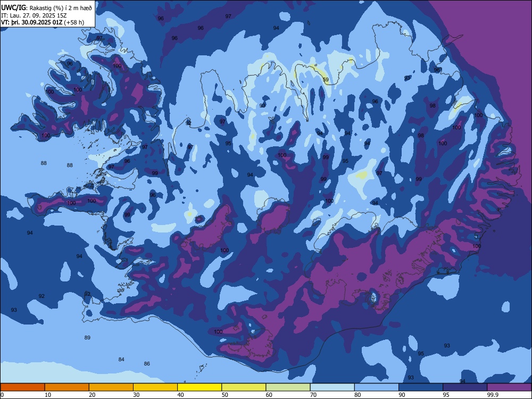Select the bright yellow 40–50 legend swatch
Image resolution: width=532 pixels, height=399 pixels.
pyautogui.click(x=199, y=387)
